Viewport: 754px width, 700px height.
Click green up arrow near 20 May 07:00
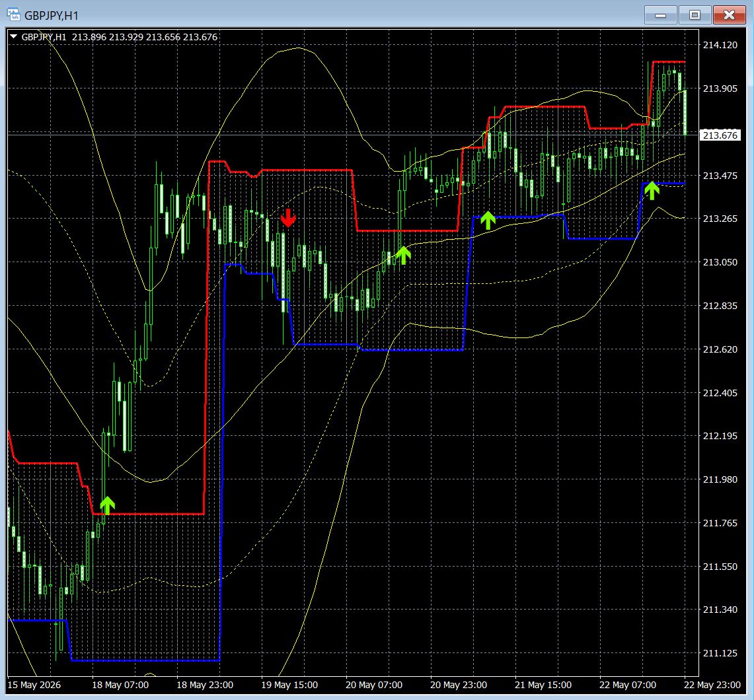coord(403,255)
